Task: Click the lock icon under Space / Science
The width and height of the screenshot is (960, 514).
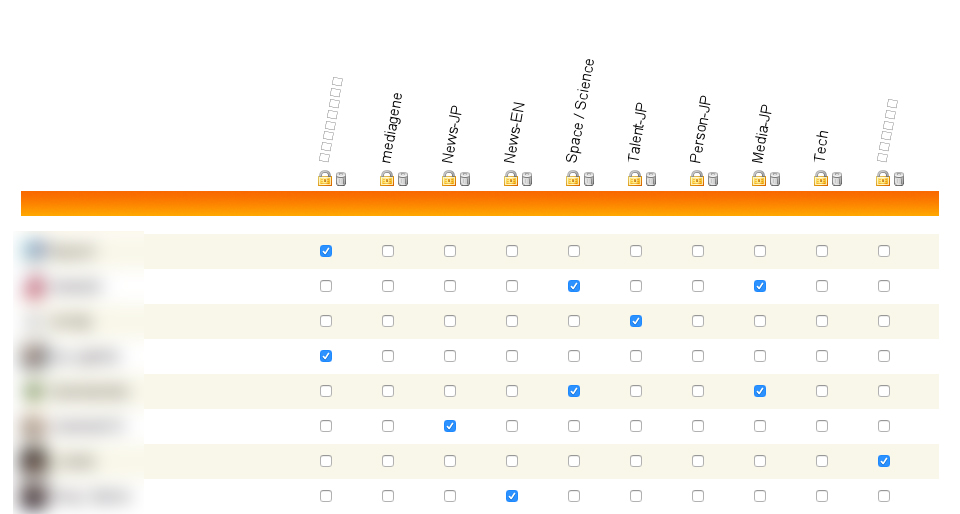Action: tap(573, 178)
